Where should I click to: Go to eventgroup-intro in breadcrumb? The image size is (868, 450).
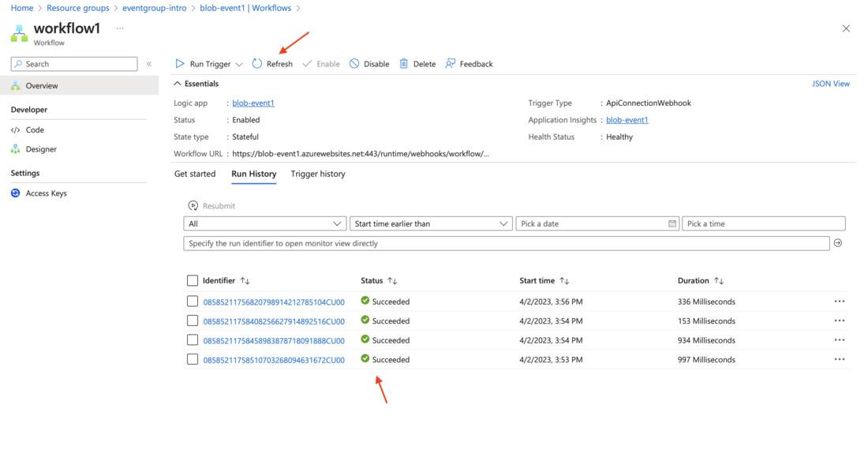point(155,8)
